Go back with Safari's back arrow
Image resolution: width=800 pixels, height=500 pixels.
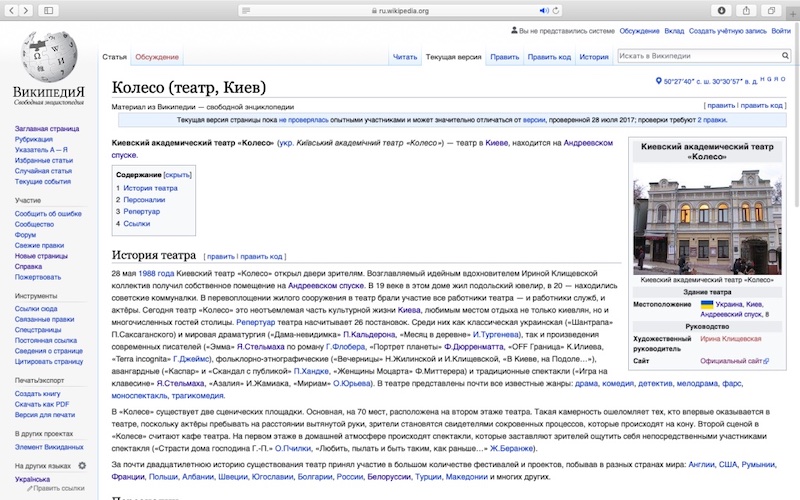point(11,10)
